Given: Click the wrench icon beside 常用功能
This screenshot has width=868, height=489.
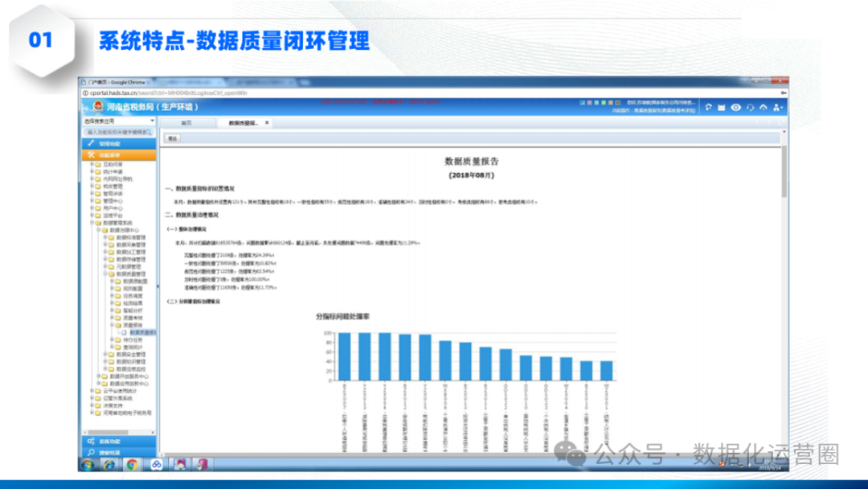Looking at the screenshot, I should (x=92, y=143).
